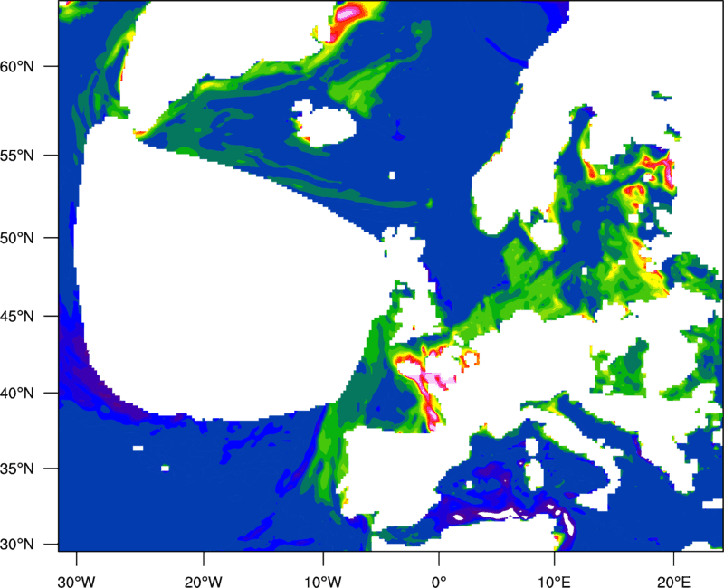Click the 20°W longitude label
724x588 pixels.
(x=204, y=582)
